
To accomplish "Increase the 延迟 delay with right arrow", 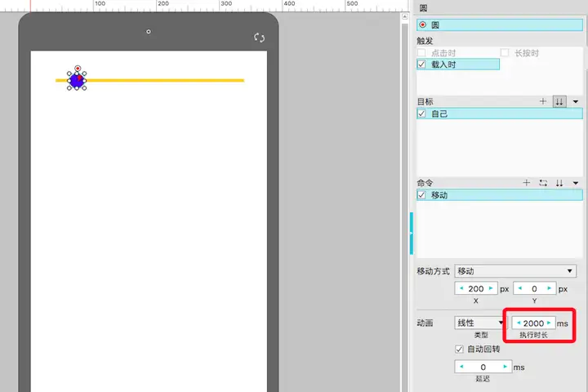I will pyautogui.click(x=506, y=367).
